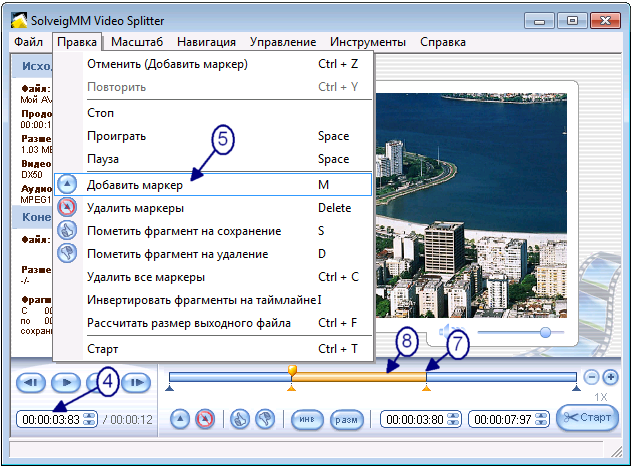Click the previous frame playback button
The width and height of the screenshot is (633, 469).
click(31, 382)
